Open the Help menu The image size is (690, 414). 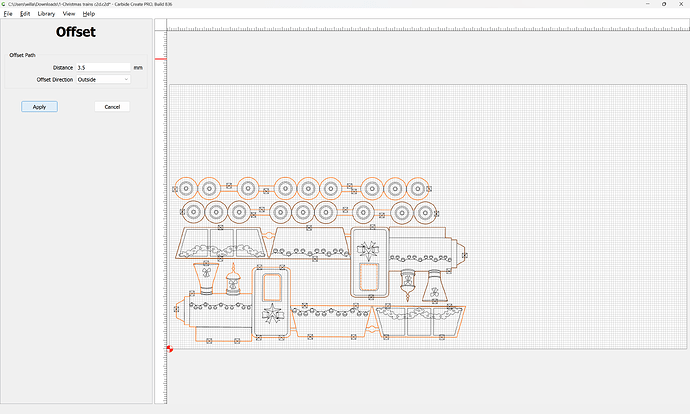coord(89,14)
